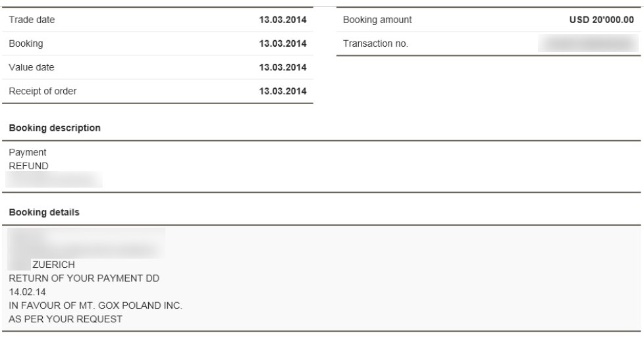644x337 pixels.
Task: Click the REFUND description text
Action: pos(28,166)
